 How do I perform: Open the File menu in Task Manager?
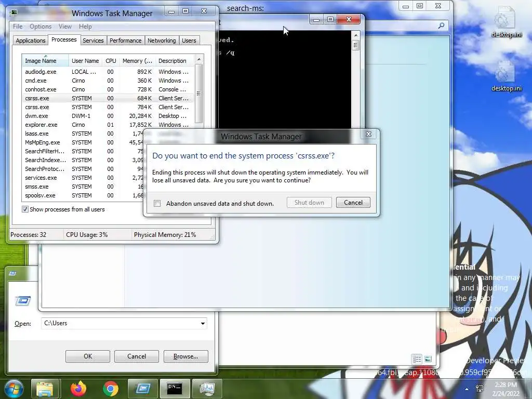click(x=18, y=26)
